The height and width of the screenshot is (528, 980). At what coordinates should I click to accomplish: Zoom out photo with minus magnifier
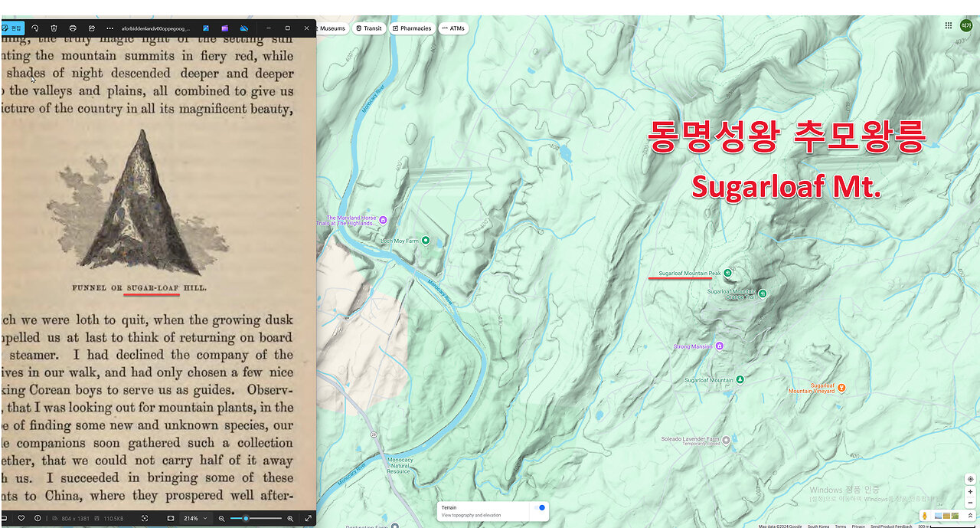click(x=222, y=519)
